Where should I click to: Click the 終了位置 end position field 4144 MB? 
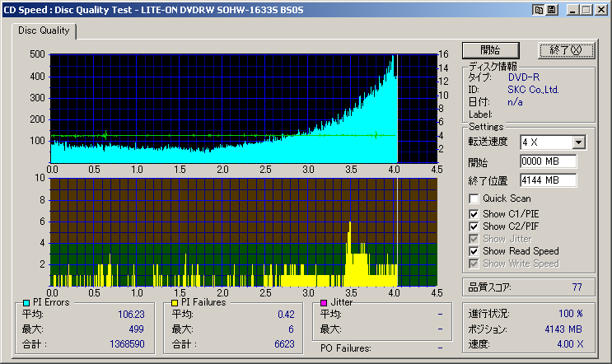[x=548, y=180]
